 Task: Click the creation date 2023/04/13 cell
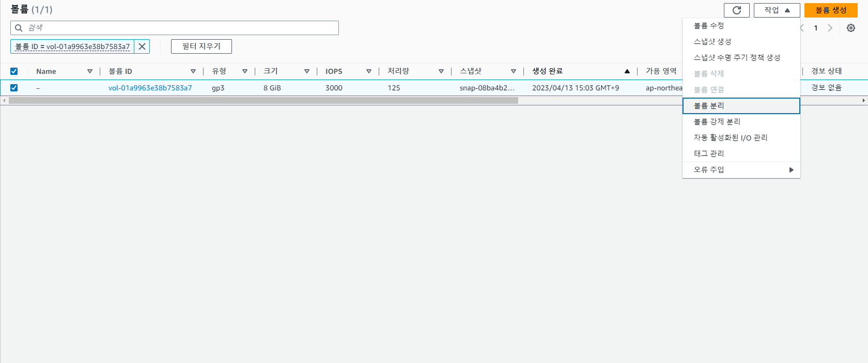tap(576, 88)
